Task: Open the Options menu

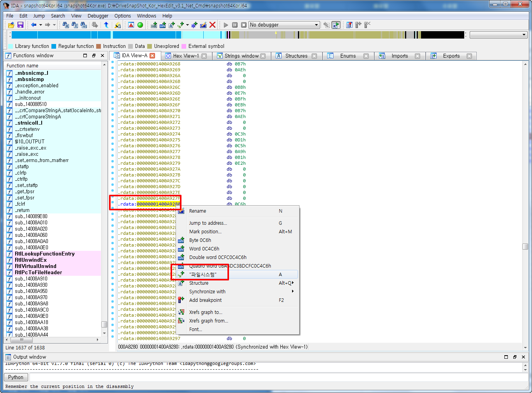Action: (x=123, y=16)
